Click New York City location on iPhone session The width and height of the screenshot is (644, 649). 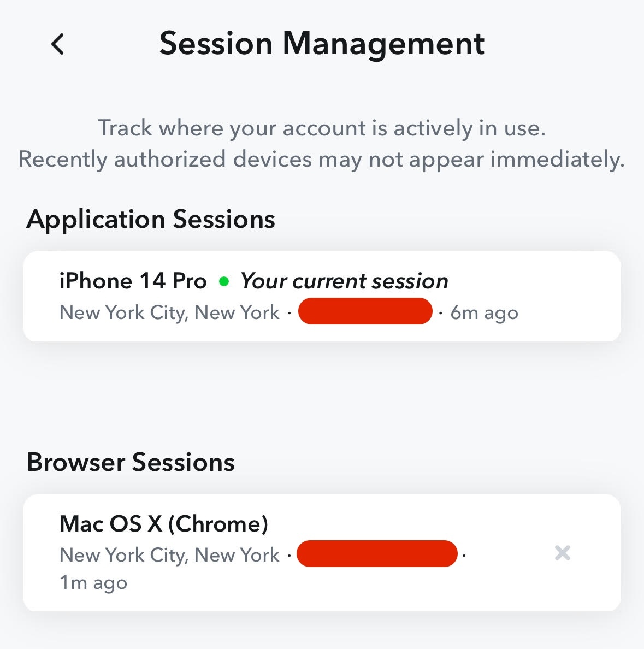169,312
